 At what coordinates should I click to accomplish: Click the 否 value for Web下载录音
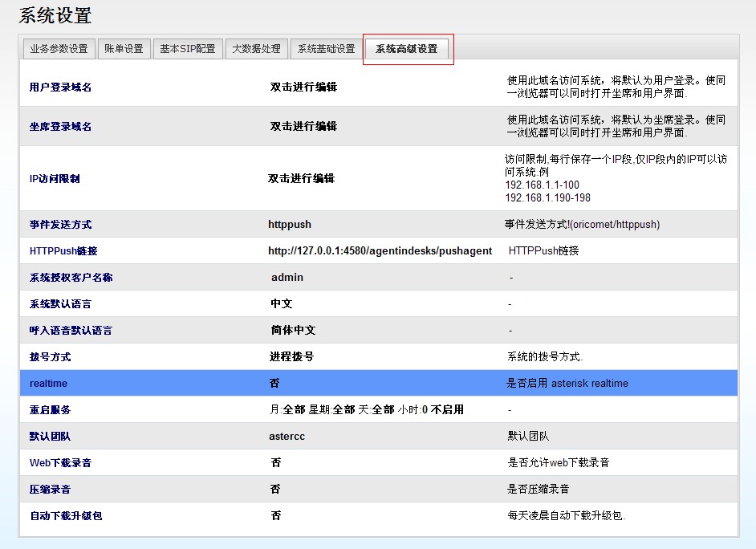coord(275,462)
